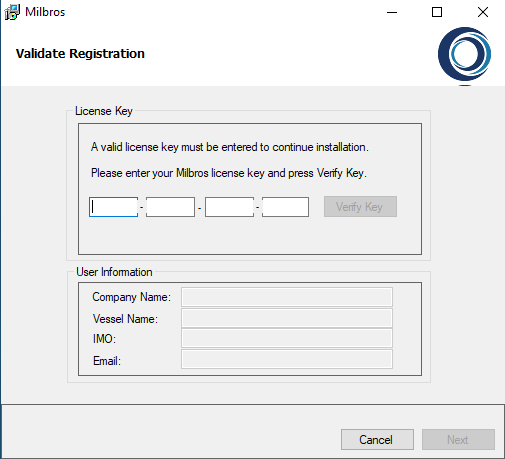Click the IMO field

(x=287, y=338)
